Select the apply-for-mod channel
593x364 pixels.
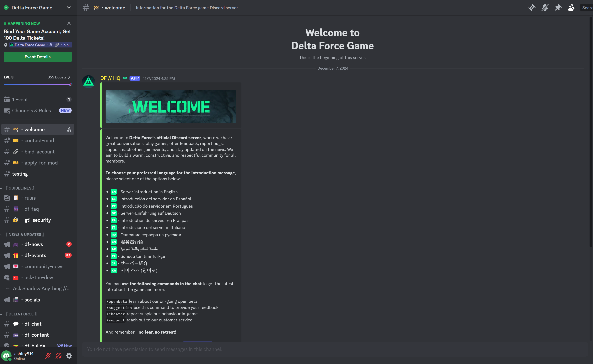[38, 163]
